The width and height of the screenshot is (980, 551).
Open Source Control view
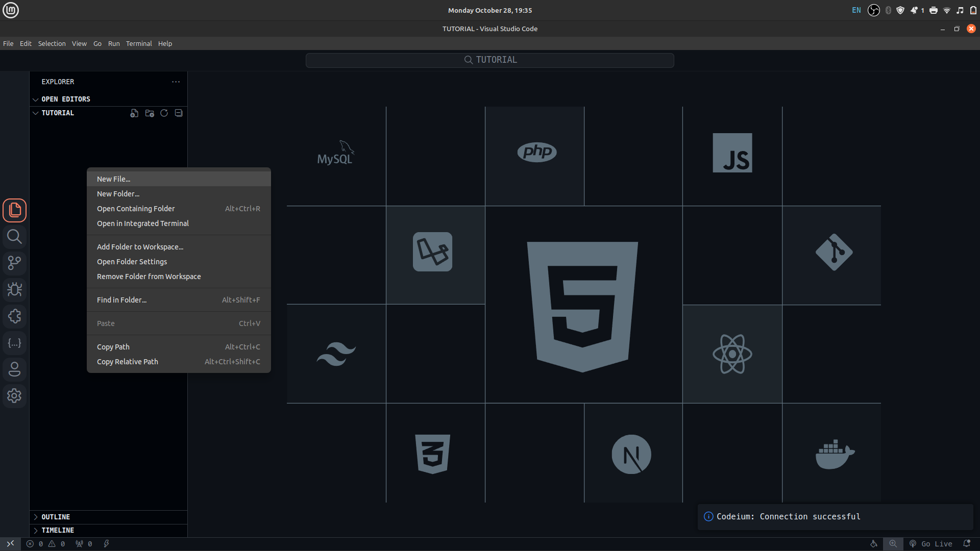14,263
